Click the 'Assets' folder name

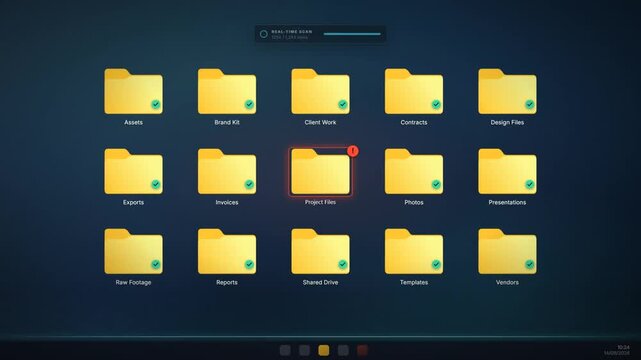[133, 122]
